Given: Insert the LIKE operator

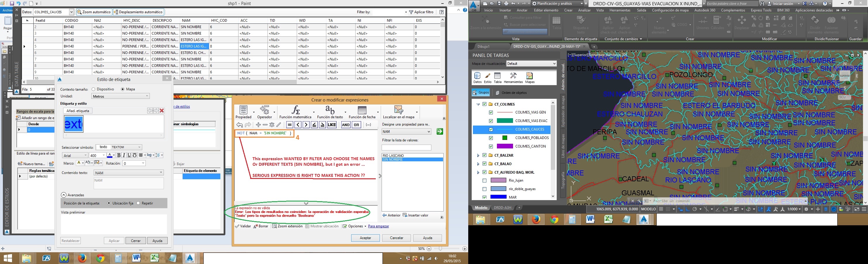Looking at the screenshot, I should [332, 125].
